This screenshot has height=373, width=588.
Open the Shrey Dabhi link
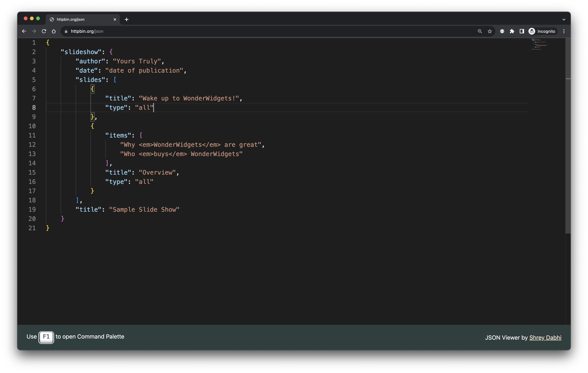[x=545, y=338]
